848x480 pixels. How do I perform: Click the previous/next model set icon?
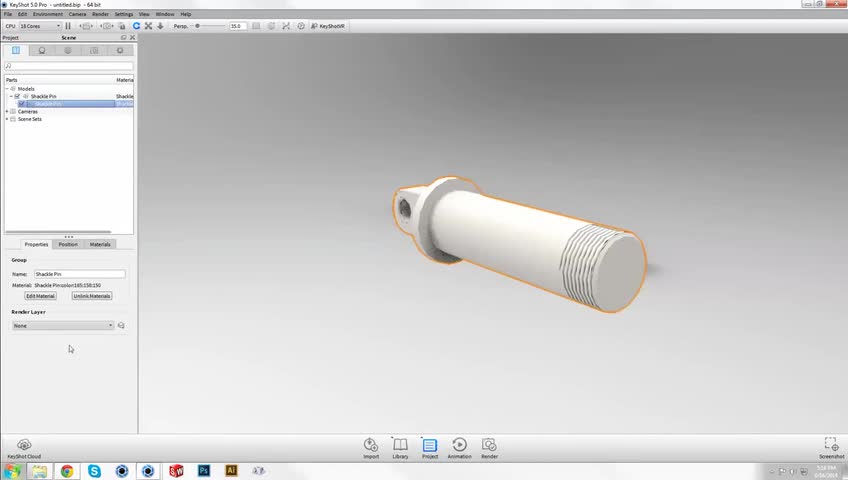click(x=86, y=26)
